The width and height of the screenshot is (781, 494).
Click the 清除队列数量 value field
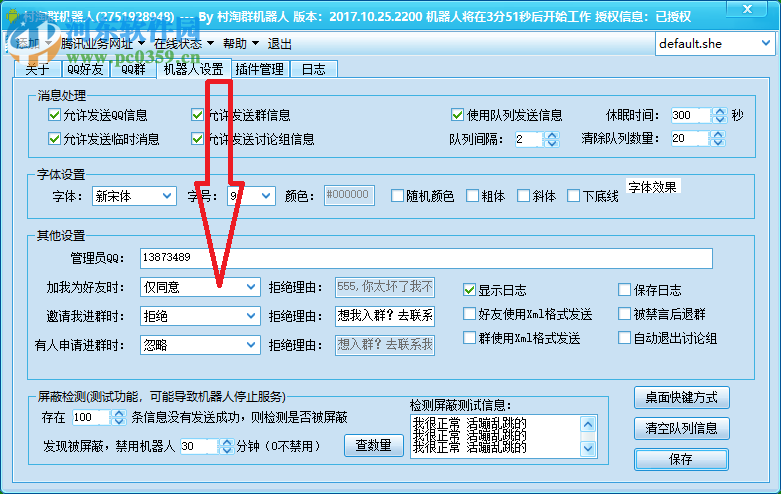(x=690, y=138)
